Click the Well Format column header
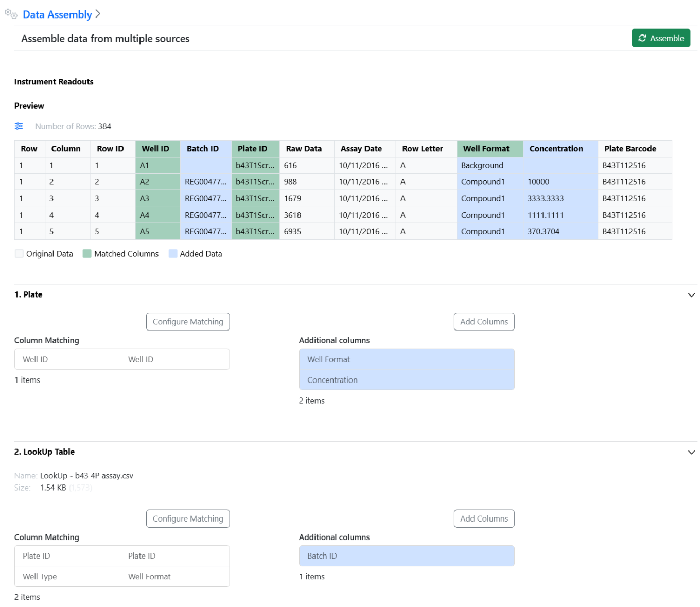This screenshot has width=700, height=607. pyautogui.click(x=490, y=149)
